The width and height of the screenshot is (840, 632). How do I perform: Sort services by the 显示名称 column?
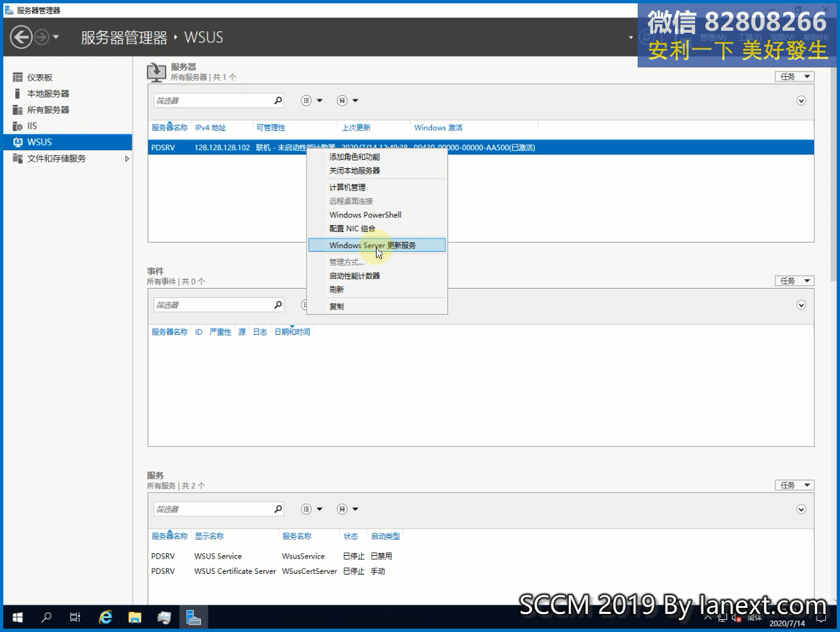point(209,536)
